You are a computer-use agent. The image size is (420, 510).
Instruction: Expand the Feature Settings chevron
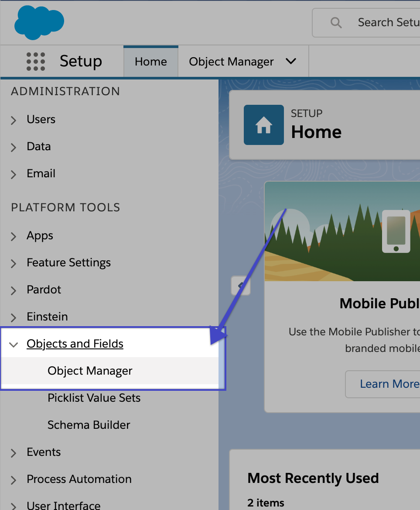point(14,263)
